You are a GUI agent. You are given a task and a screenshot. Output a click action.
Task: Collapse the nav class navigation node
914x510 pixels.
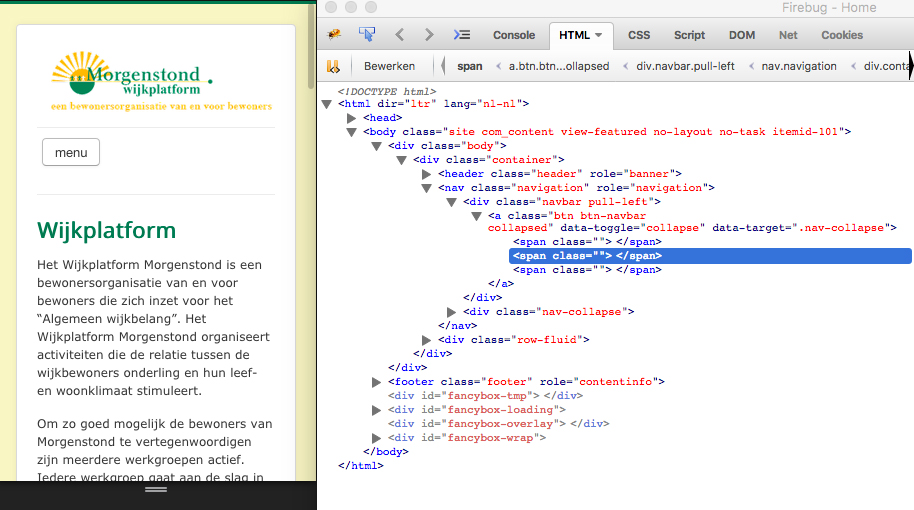point(427,188)
